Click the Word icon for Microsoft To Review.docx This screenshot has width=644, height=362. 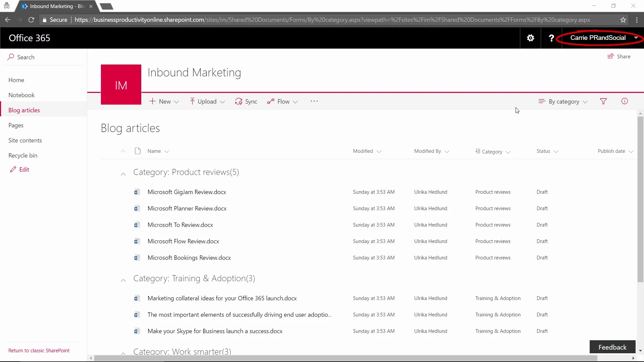pyautogui.click(x=137, y=225)
